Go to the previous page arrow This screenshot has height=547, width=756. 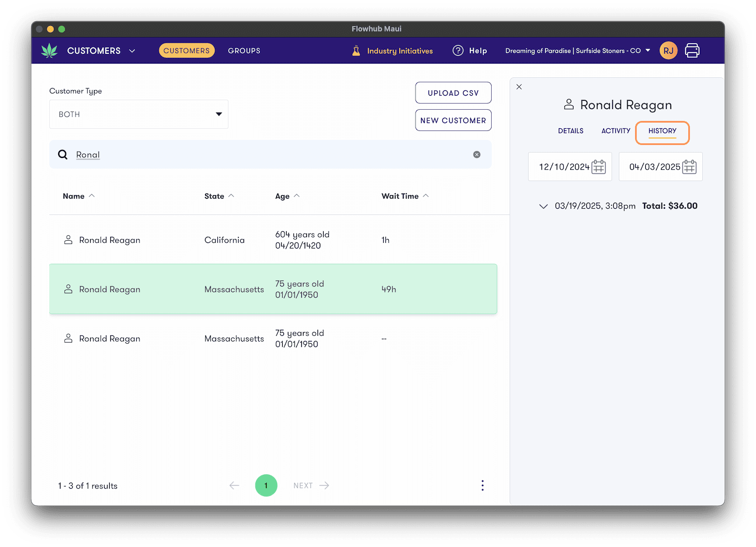pyautogui.click(x=234, y=485)
